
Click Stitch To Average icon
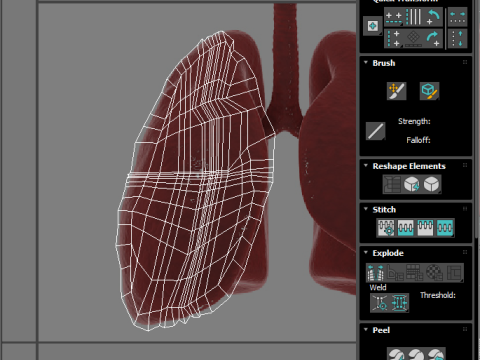coord(405,228)
